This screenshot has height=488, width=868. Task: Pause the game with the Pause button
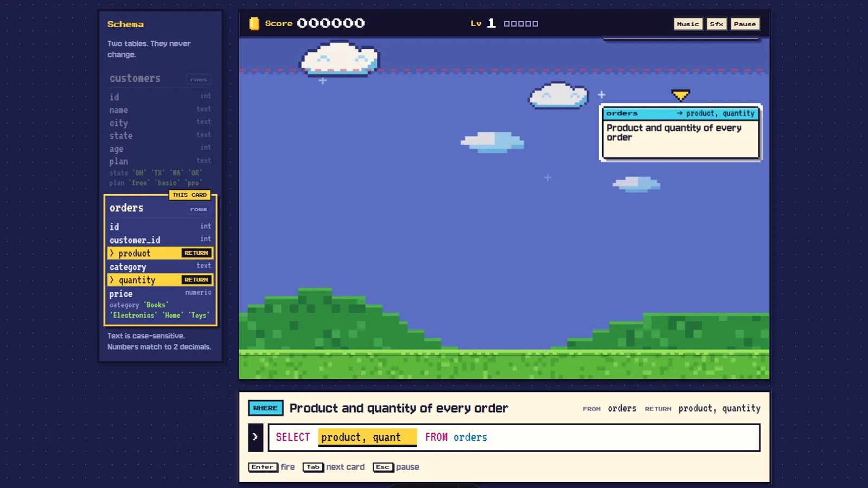[x=744, y=24]
